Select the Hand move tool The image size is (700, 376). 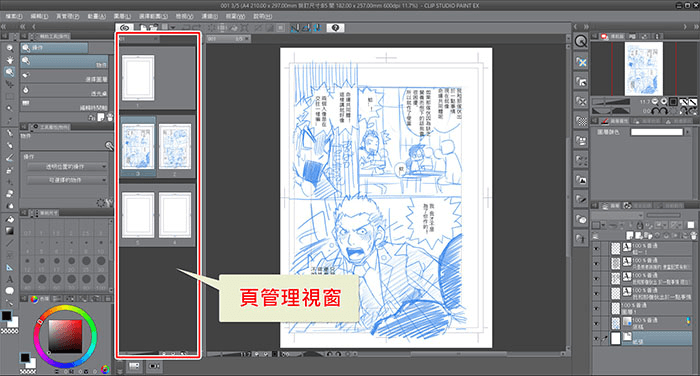click(9, 60)
